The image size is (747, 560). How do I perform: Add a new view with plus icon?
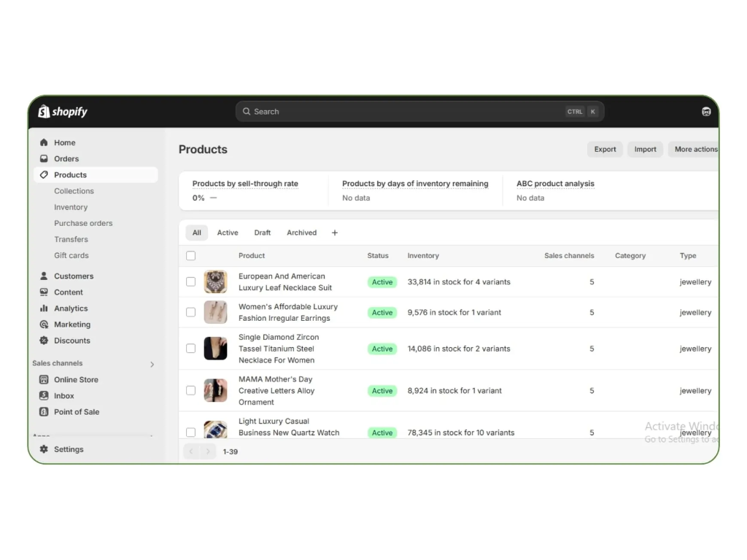pyautogui.click(x=334, y=233)
